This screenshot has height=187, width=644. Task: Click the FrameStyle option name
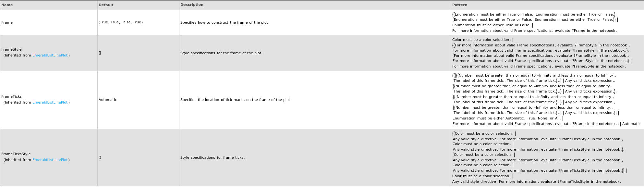click(11, 50)
